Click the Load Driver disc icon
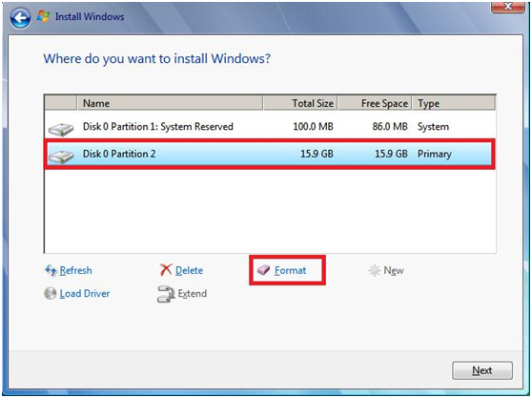Screen dimensions: 532x398 pos(51,293)
